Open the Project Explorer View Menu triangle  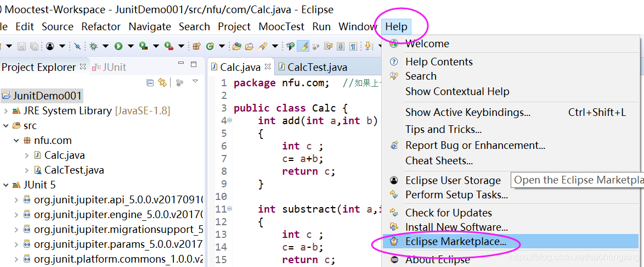195,81
